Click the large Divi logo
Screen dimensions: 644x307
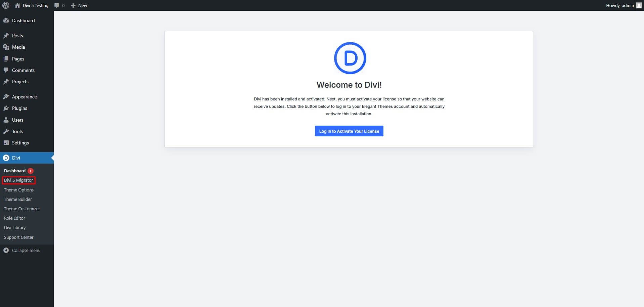350,58
